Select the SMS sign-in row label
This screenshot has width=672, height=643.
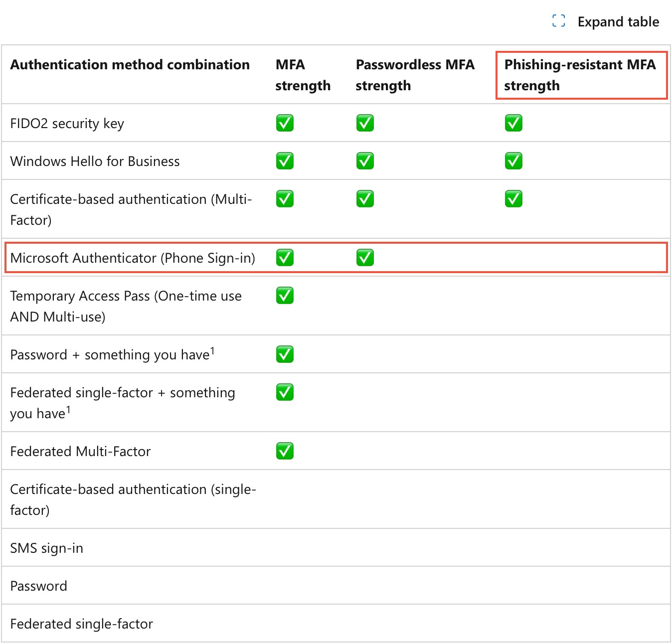tap(47, 548)
